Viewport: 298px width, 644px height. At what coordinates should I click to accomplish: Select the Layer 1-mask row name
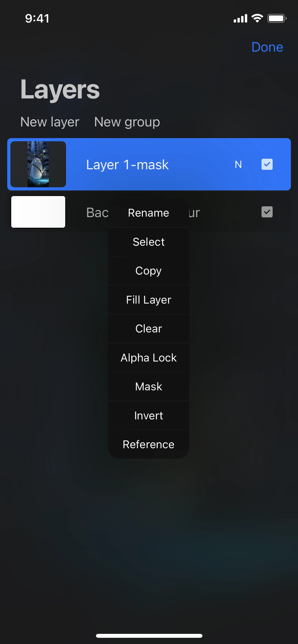coord(127,165)
